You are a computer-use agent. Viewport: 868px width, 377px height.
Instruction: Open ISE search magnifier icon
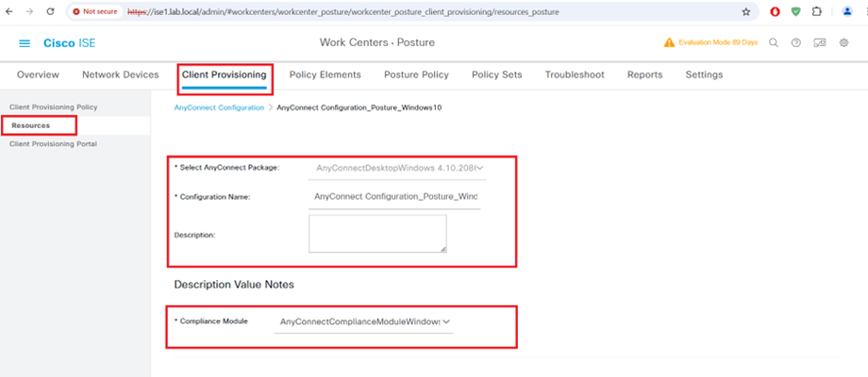[x=774, y=42]
